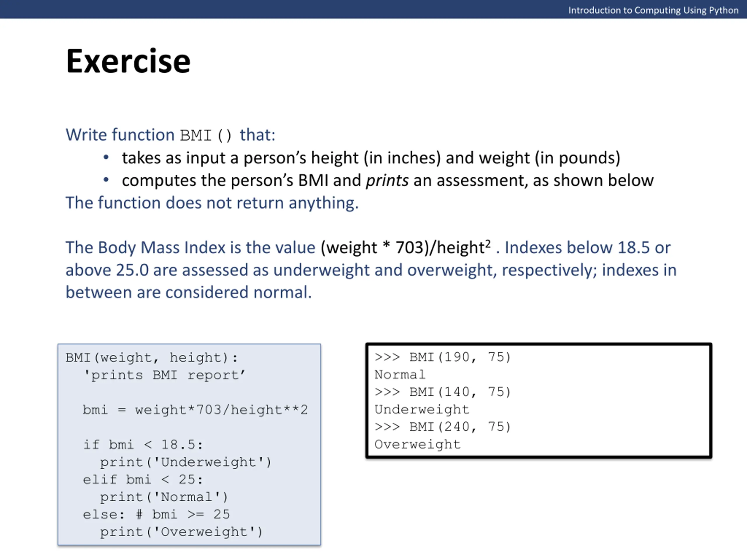Image resolution: width=747 pixels, height=560 pixels.
Task: Click header text 'Introduction to Computing Using Python'
Action: click(x=653, y=10)
